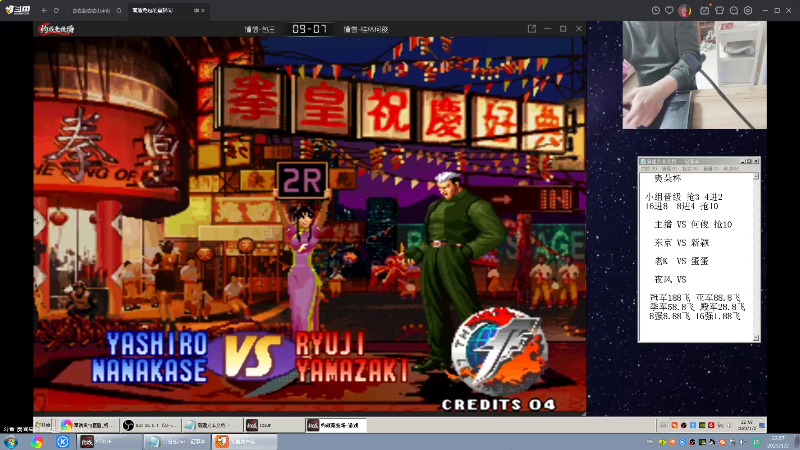Viewport: 800px width, 450px height.
Task: Close the live room tab
Action: pos(203,10)
